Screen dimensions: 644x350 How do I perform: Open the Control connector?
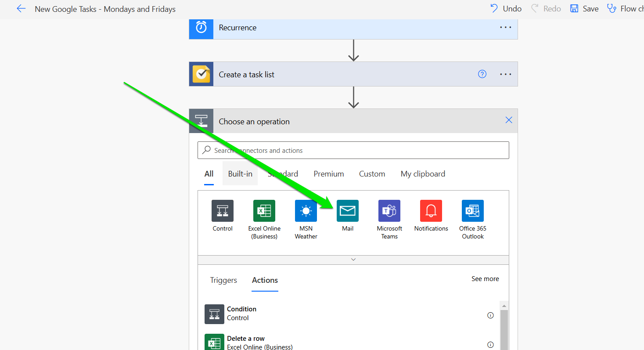click(x=222, y=211)
